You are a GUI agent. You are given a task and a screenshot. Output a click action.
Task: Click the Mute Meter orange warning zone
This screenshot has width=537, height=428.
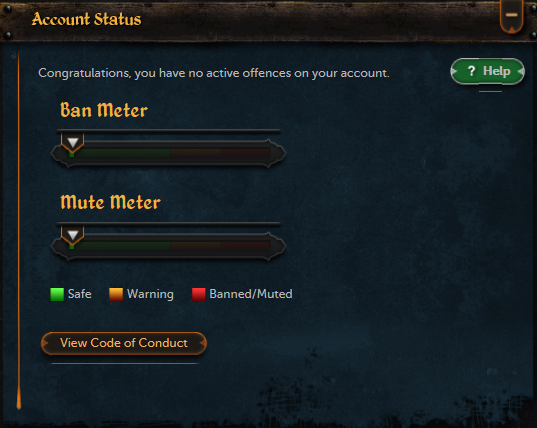(x=196, y=246)
